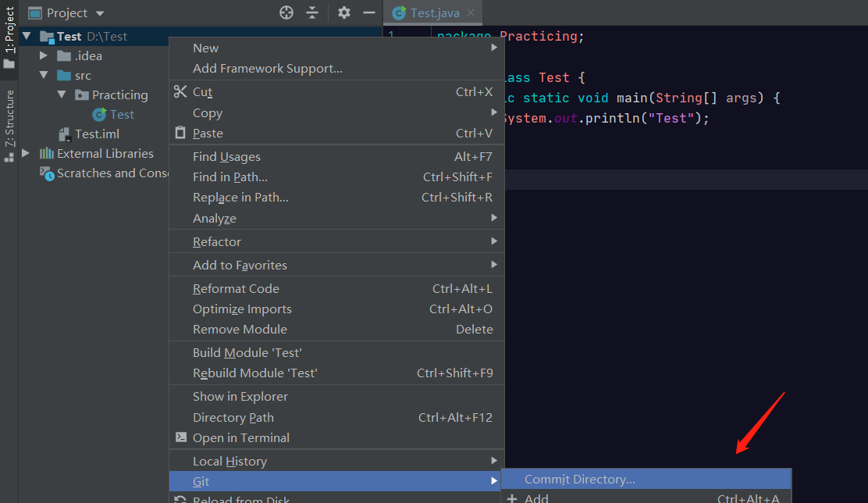Choose Paste from context menu
The image size is (868, 503).
(x=336, y=134)
